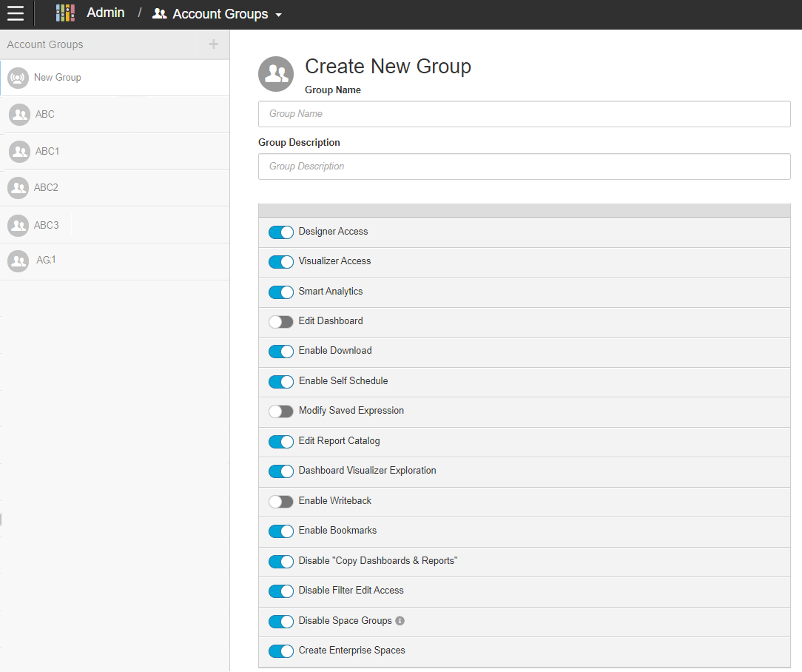Viewport: 802px width, 672px height.
Task: Enable the Edit Dashboard toggle
Action: pos(281,322)
